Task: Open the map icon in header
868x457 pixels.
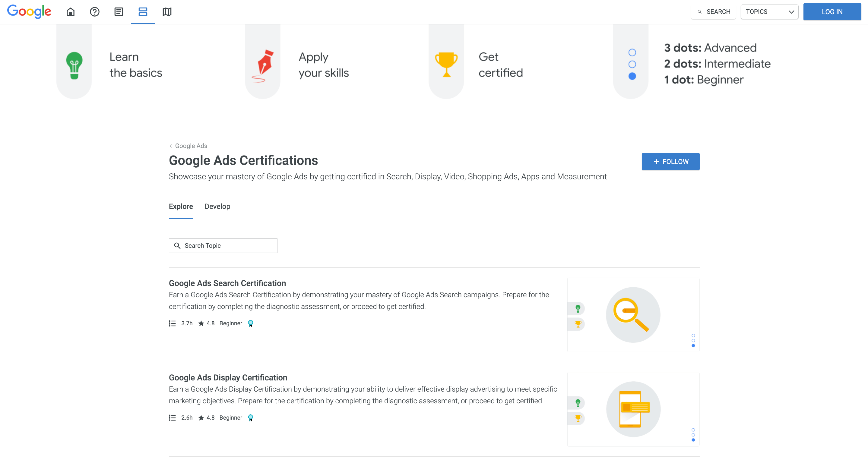Action: click(167, 12)
